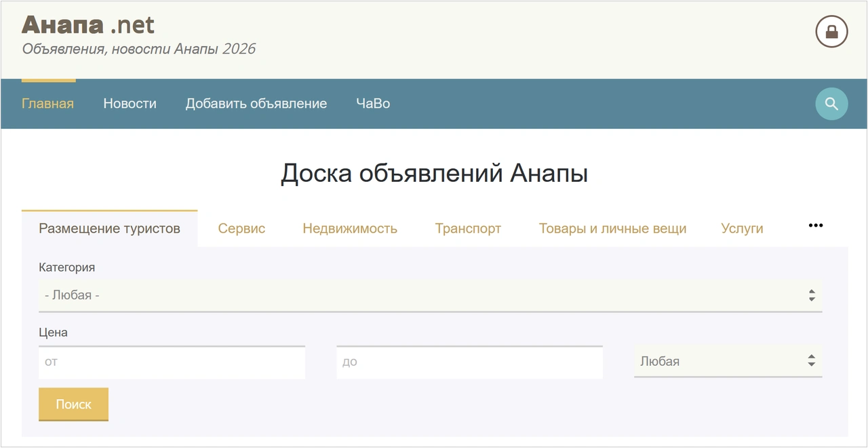This screenshot has height=448, width=868.
Task: Click the padlock login icon
Action: pos(831,31)
